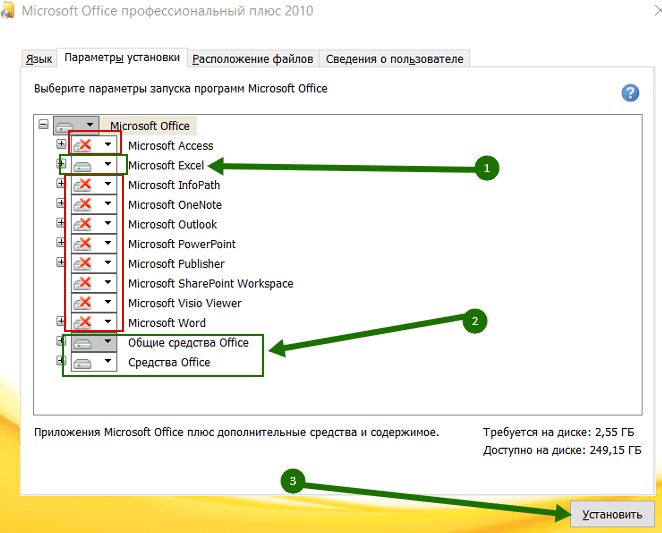Expand the Microsoft PowerPoint tree node
Image resolution: width=662 pixels, height=533 pixels.
click(x=61, y=242)
